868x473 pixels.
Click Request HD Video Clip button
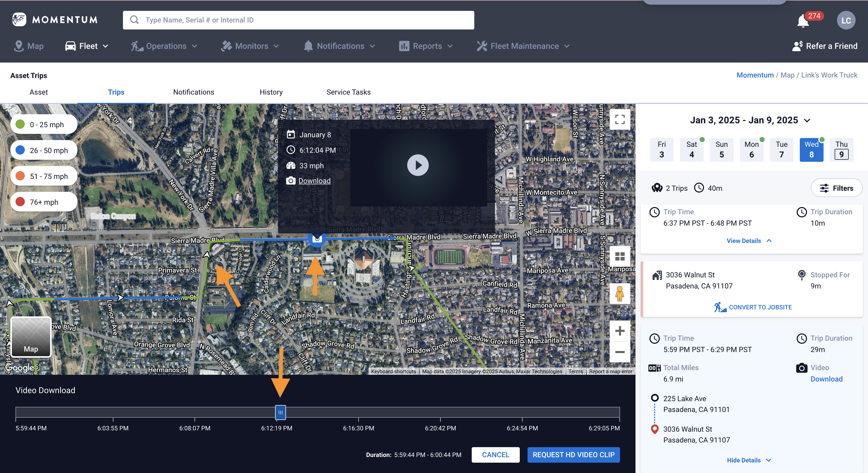pos(573,455)
